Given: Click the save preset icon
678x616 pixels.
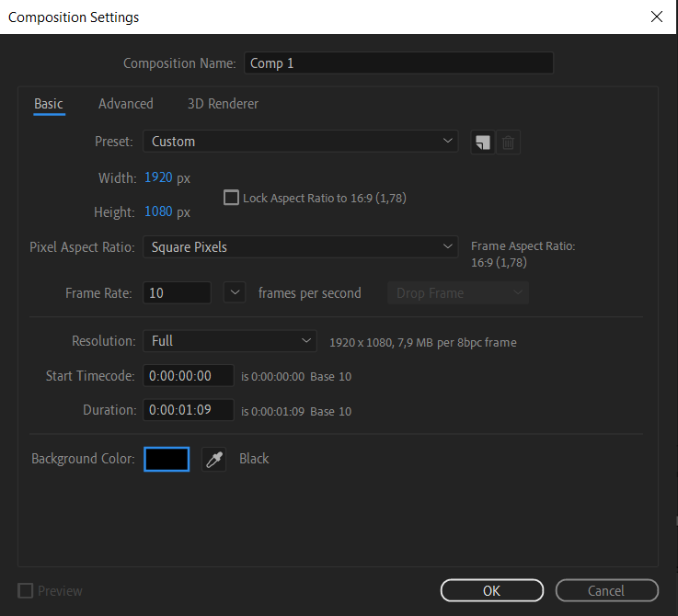Looking at the screenshot, I should pos(482,143).
